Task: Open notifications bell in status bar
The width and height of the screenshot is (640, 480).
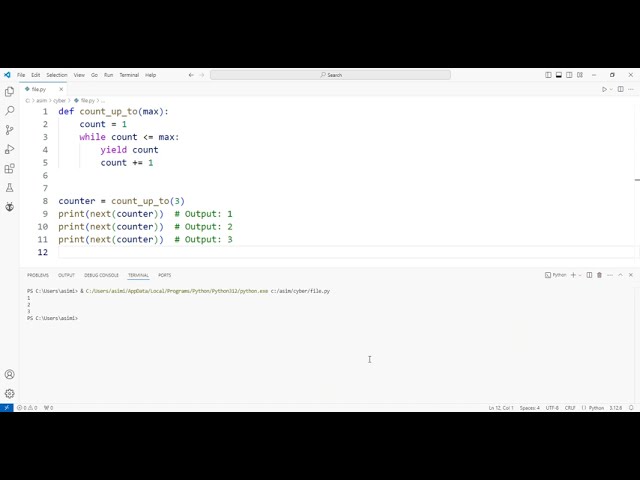Action: (x=631, y=408)
